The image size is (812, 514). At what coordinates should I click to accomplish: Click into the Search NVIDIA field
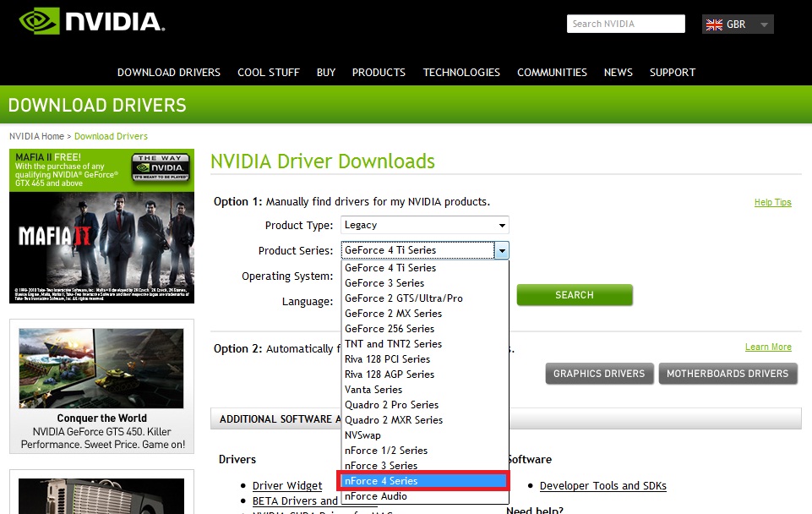[625, 24]
